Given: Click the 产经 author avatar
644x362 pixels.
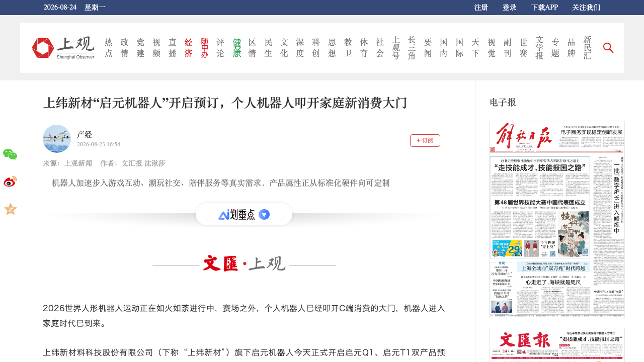Looking at the screenshot, I should pyautogui.click(x=57, y=139).
